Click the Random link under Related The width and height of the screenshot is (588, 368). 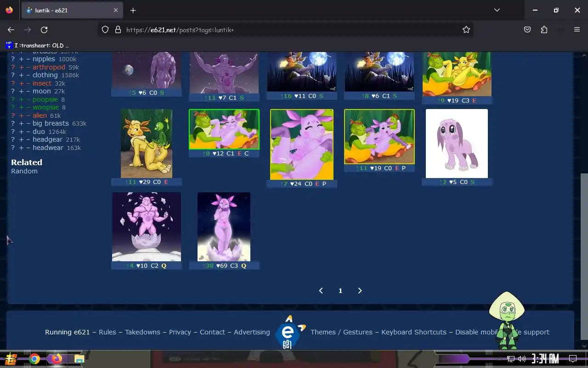(24, 171)
